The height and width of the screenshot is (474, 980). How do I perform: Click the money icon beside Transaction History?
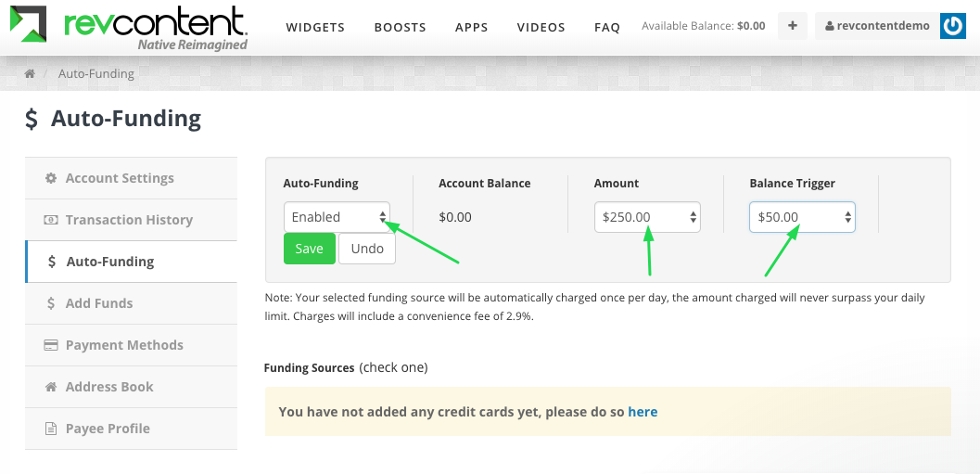tap(51, 220)
